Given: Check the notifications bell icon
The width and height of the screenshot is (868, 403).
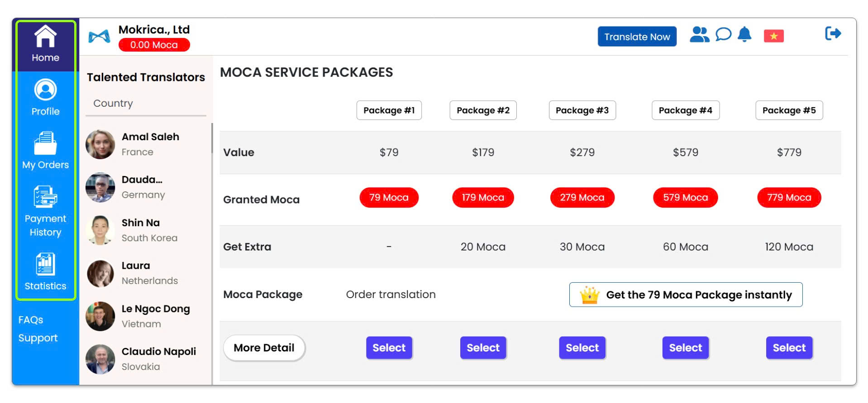Looking at the screenshot, I should click(744, 35).
